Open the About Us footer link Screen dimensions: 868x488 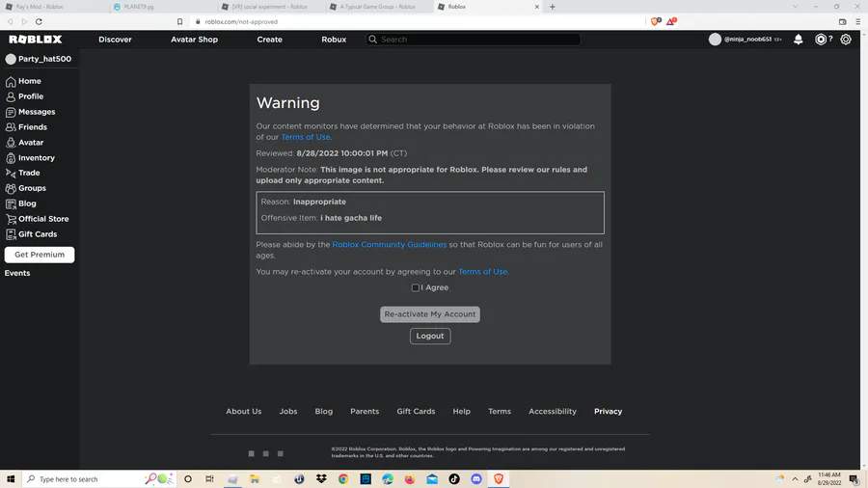point(244,412)
